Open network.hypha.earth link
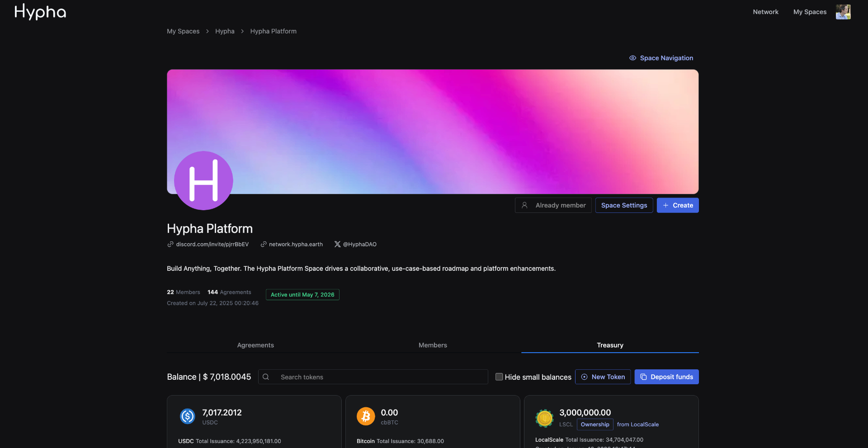 pyautogui.click(x=296, y=244)
